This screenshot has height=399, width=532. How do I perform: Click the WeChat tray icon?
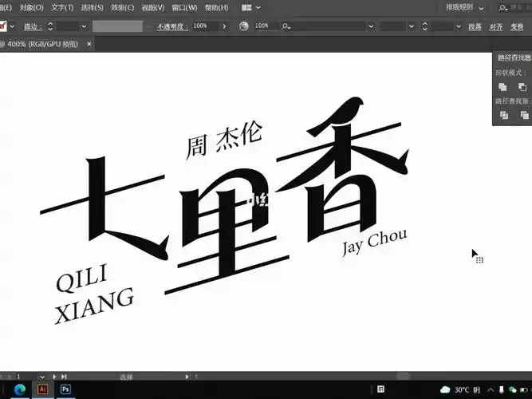click(x=512, y=389)
